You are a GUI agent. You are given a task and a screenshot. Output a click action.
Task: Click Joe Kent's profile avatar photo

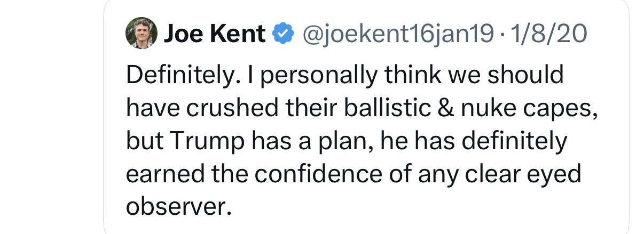coord(141,33)
